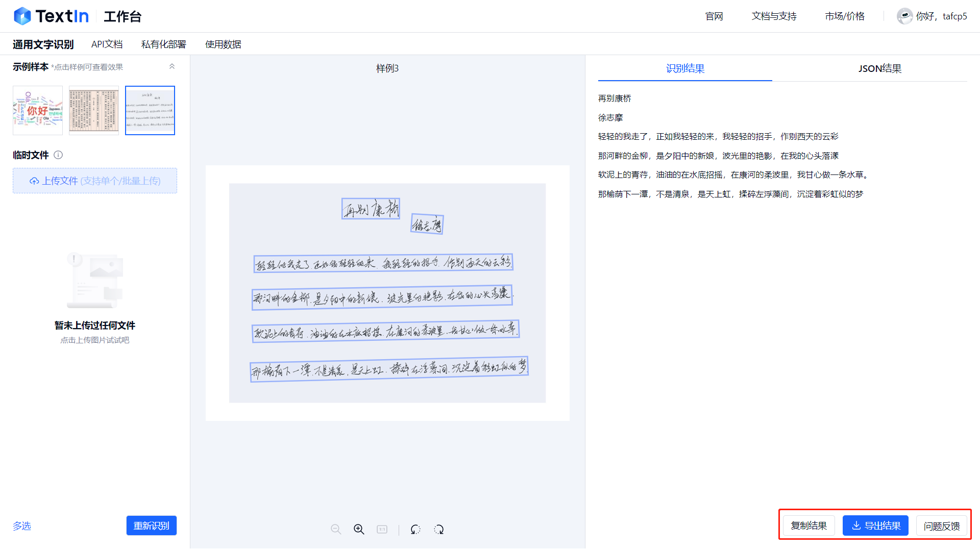980x551 pixels.
Task: Open the 官网 link
Action: [x=714, y=16]
